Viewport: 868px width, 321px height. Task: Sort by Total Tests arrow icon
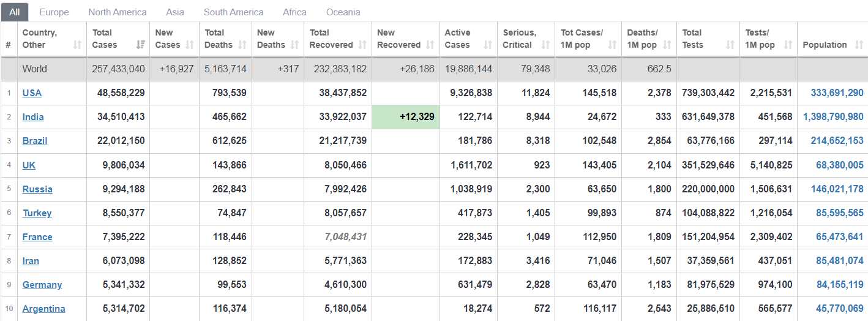pos(730,45)
